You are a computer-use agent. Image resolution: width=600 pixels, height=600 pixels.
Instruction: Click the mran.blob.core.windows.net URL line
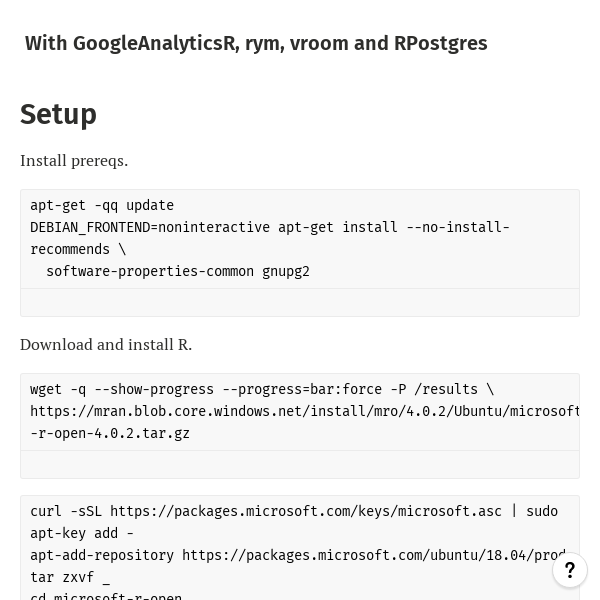305,411
